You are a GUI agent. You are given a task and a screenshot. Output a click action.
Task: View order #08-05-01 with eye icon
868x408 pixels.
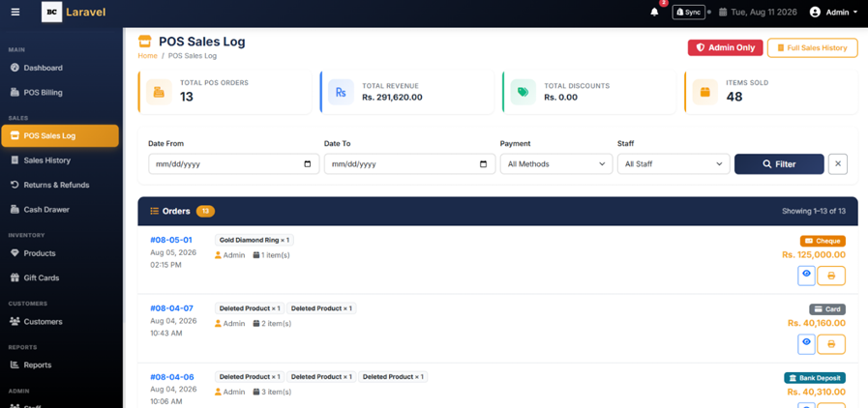point(807,276)
